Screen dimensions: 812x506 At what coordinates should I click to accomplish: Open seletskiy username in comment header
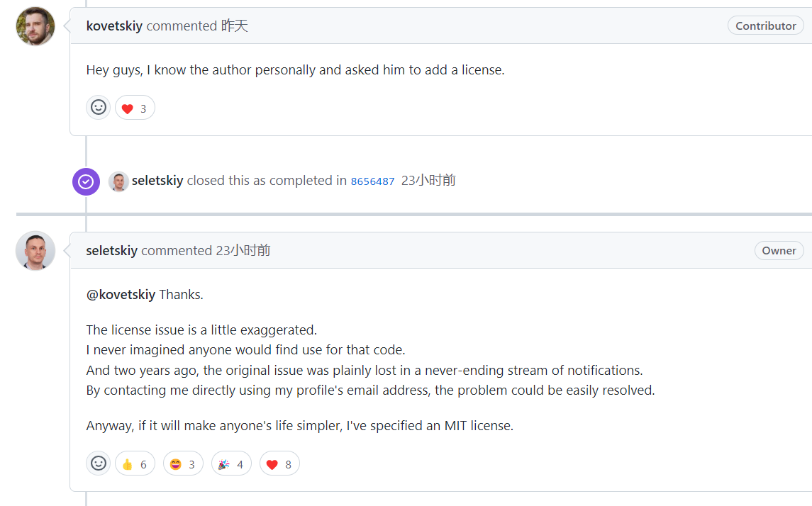coord(112,250)
